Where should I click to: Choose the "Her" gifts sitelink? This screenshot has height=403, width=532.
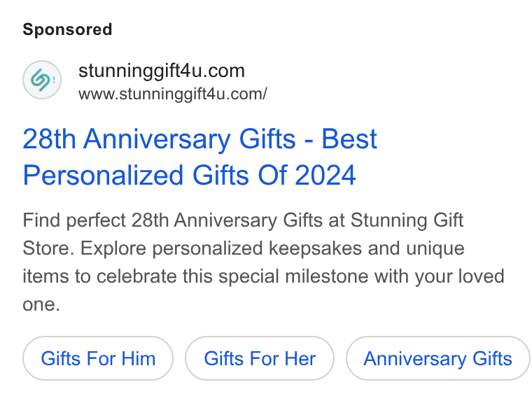260,358
